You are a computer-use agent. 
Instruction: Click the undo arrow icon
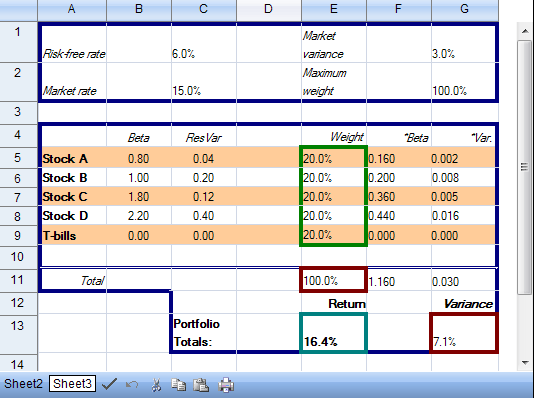(x=132, y=385)
